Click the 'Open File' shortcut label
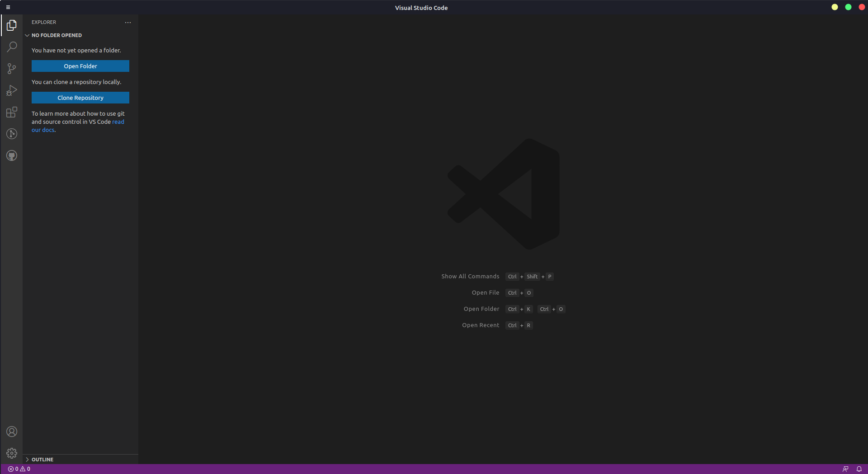Viewport: 868px width, 474px height. coord(486,293)
